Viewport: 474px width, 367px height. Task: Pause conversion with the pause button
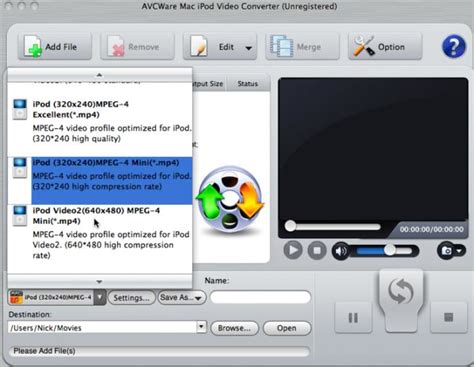353,317
